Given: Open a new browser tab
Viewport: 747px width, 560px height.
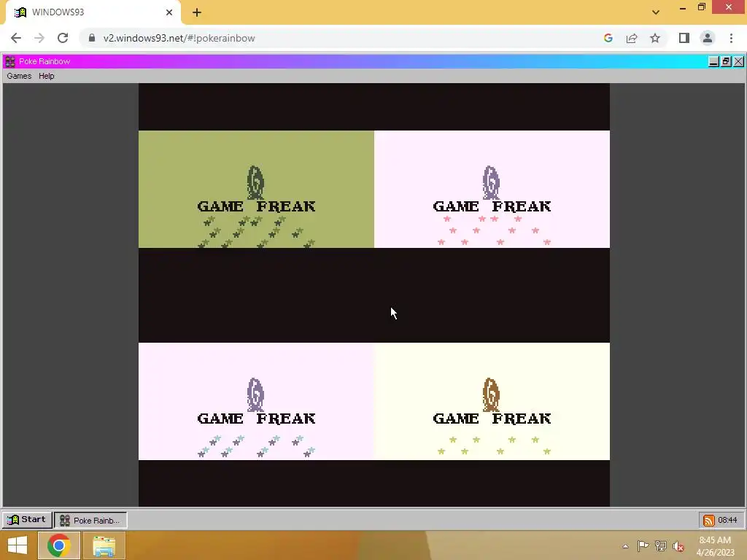Looking at the screenshot, I should tap(197, 12).
